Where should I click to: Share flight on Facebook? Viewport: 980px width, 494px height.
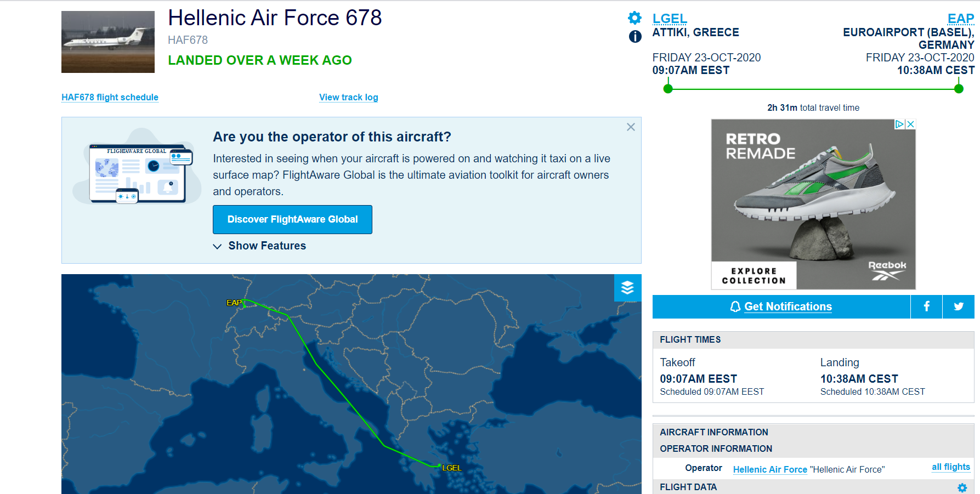(x=926, y=306)
